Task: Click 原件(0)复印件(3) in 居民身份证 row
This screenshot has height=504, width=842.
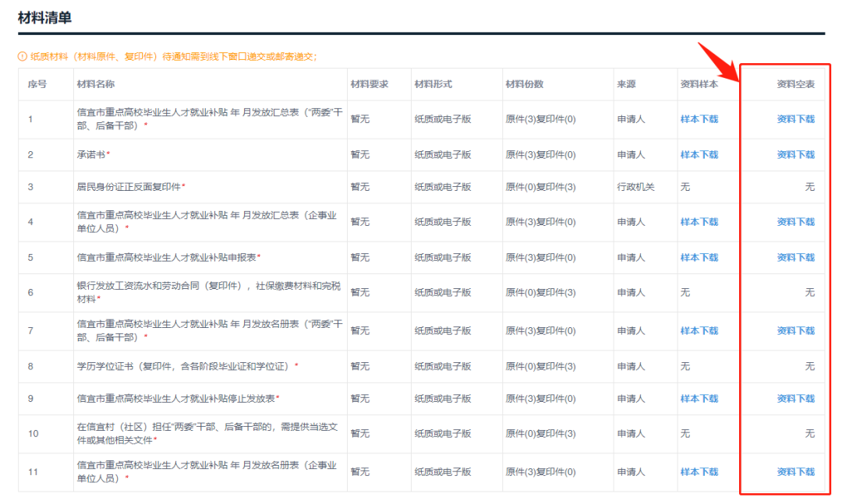Action: pos(541,187)
